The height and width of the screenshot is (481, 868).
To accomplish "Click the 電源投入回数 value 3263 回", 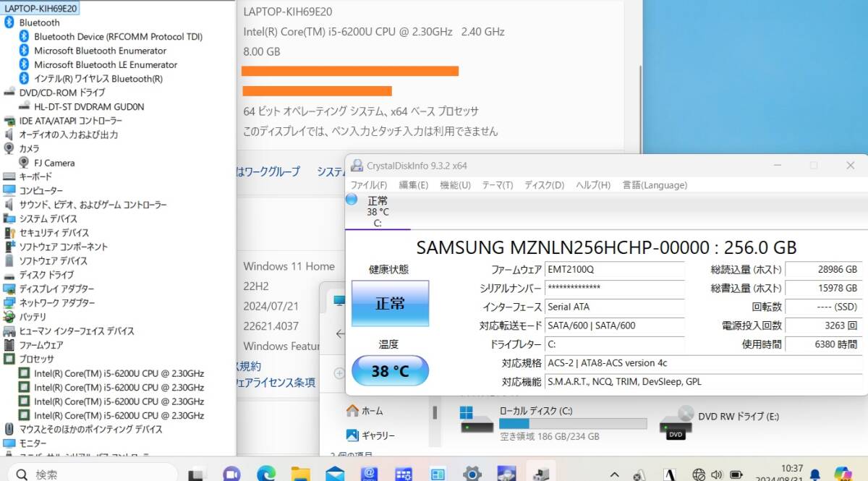I will (x=824, y=325).
